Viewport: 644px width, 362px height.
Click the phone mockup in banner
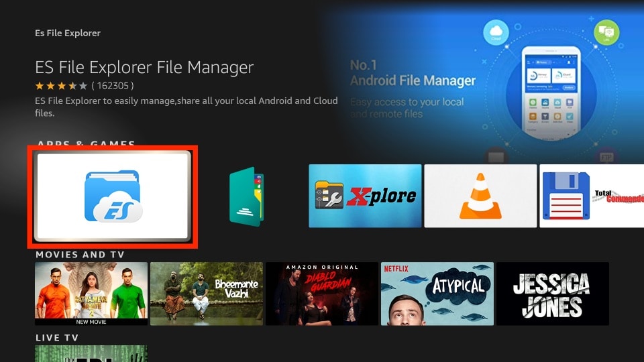[551, 93]
